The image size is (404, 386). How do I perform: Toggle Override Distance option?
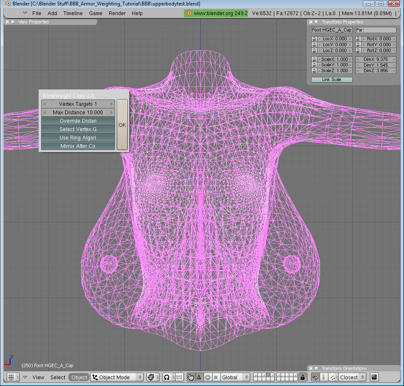click(x=78, y=121)
